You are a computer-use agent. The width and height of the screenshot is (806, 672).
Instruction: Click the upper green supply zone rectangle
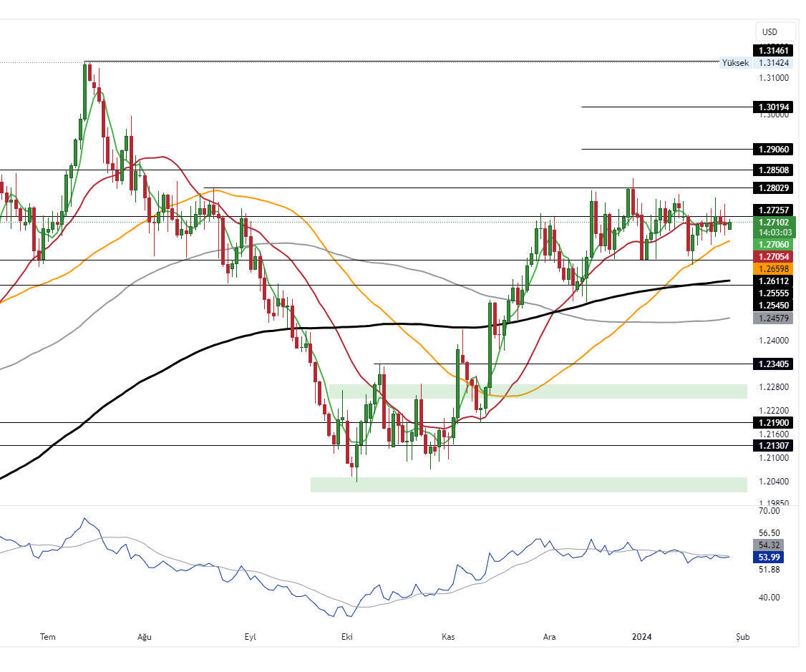[537, 391]
